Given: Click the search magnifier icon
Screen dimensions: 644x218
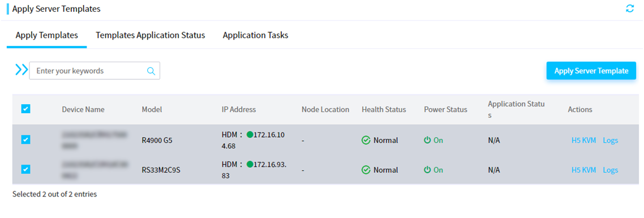Looking at the screenshot, I should (x=151, y=71).
